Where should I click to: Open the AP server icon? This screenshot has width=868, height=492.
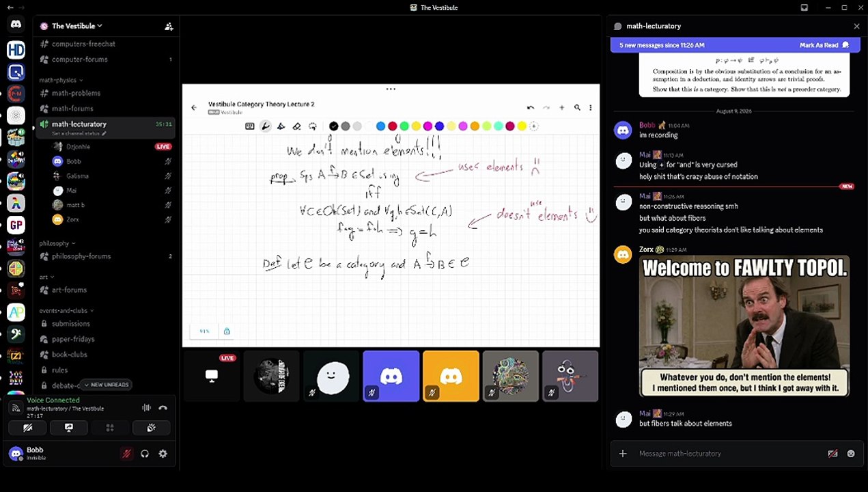click(16, 312)
